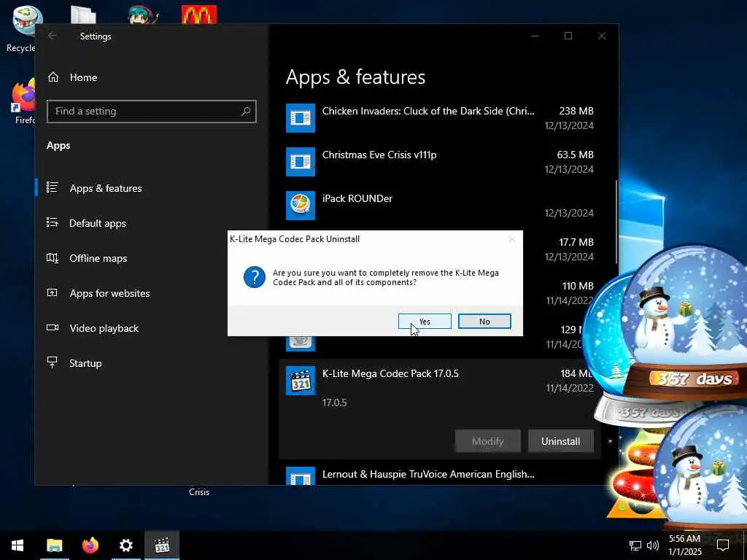This screenshot has height=560, width=747.
Task: Open Firefox from the taskbar
Action: pyautogui.click(x=90, y=545)
